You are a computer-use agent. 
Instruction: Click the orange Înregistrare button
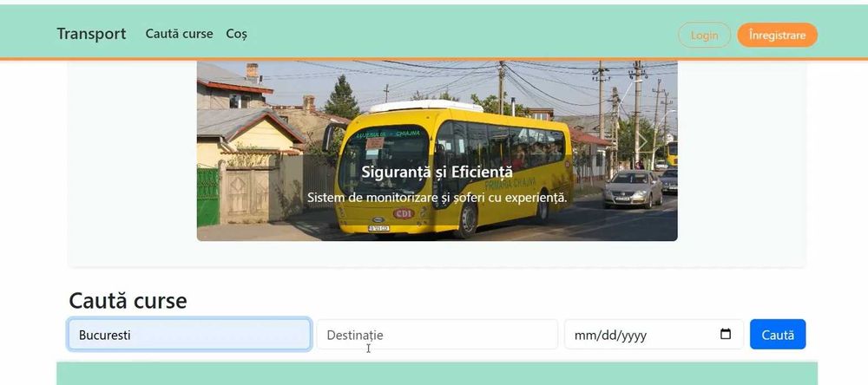[777, 35]
